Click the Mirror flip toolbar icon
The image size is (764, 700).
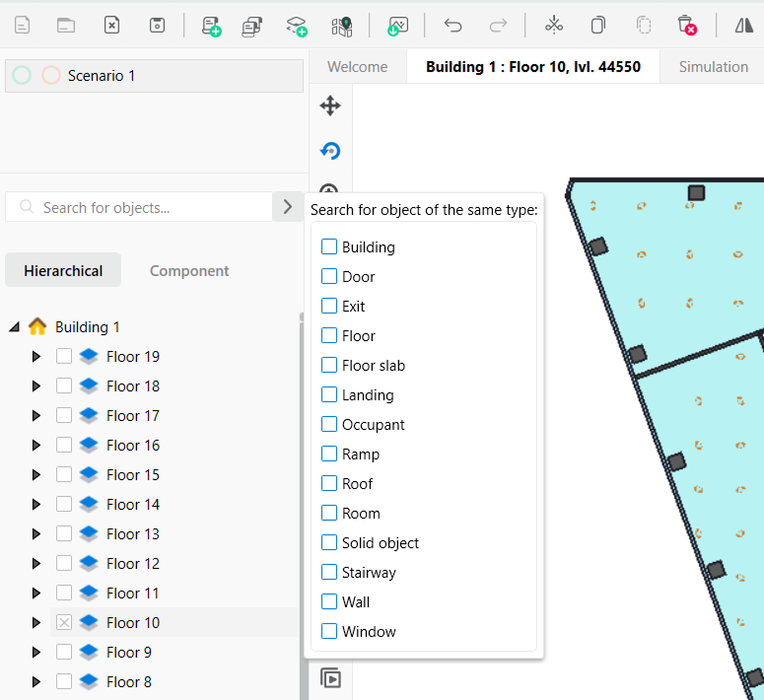pos(744,25)
